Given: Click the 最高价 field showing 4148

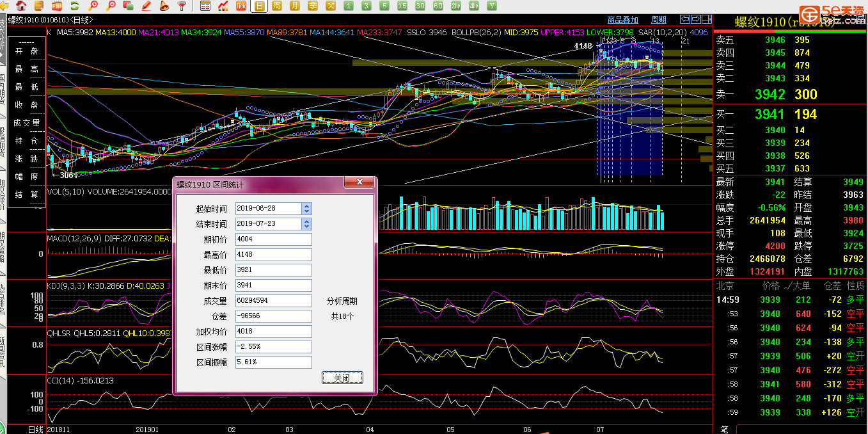Looking at the screenshot, I should click(273, 255).
